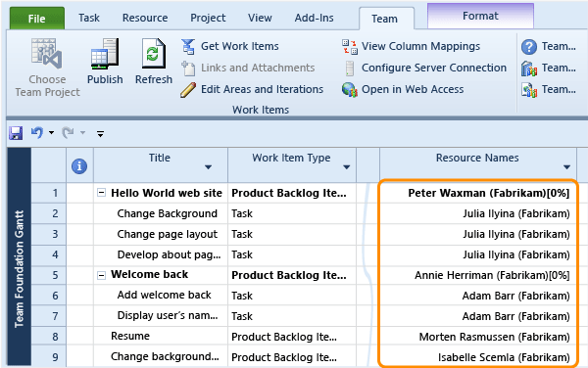The width and height of the screenshot is (588, 368).
Task: Click the Choose Team Project icon
Action: [x=47, y=53]
